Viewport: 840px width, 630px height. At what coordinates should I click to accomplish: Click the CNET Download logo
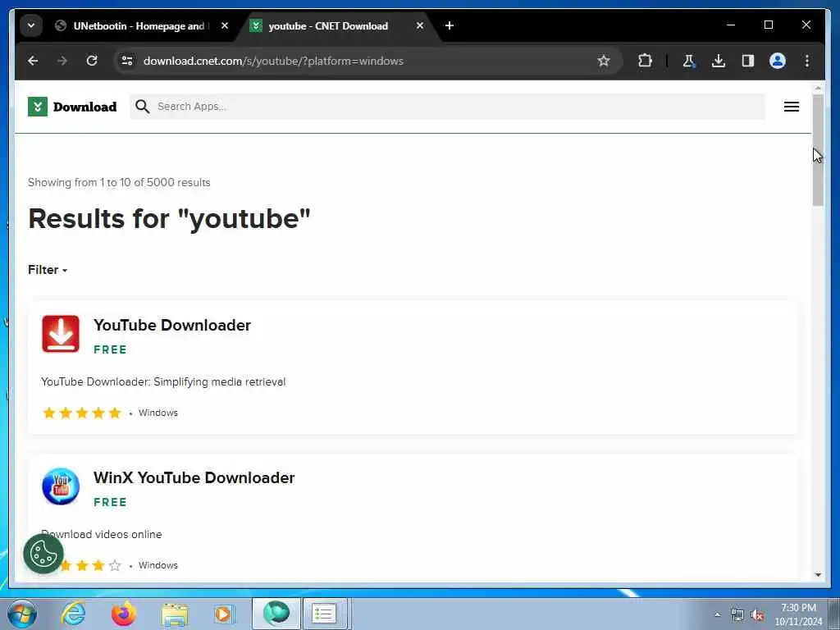(x=72, y=107)
